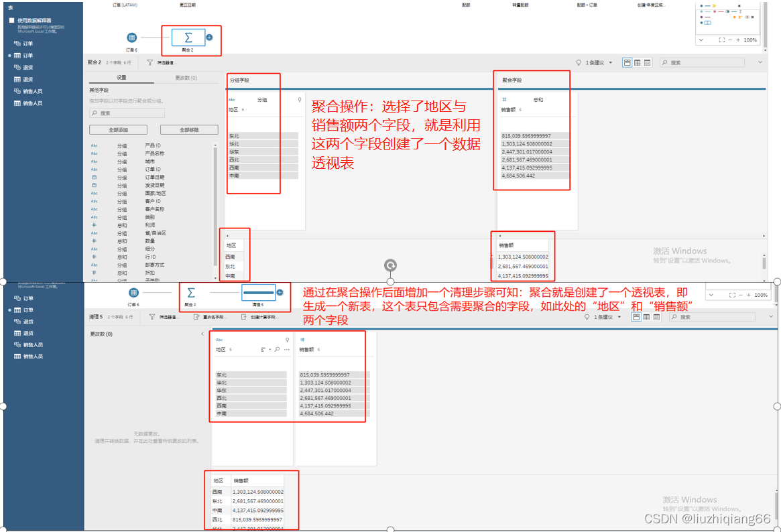Click the lightbulb icon on the 地区 card in 清理 5
781x532 pixels.
click(x=288, y=340)
